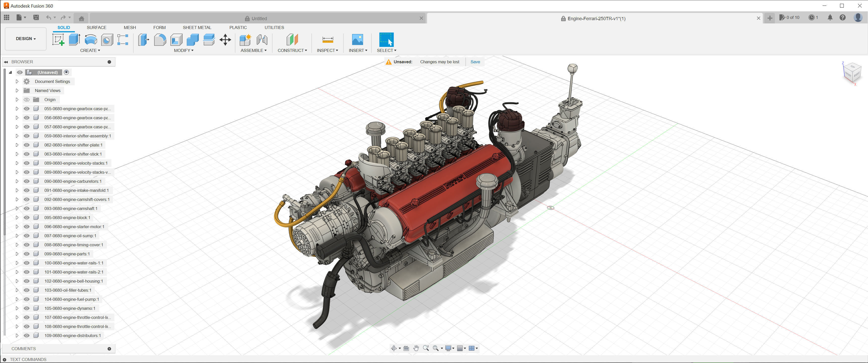Expand the Document Settings node

click(17, 81)
